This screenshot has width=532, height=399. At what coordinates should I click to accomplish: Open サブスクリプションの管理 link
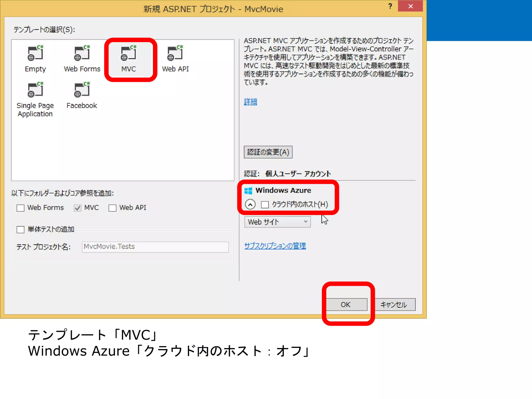point(275,245)
